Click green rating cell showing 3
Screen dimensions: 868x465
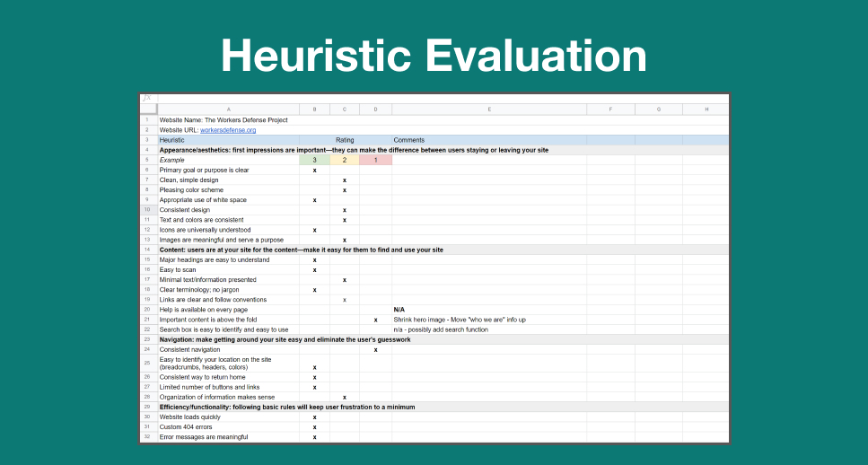314,160
